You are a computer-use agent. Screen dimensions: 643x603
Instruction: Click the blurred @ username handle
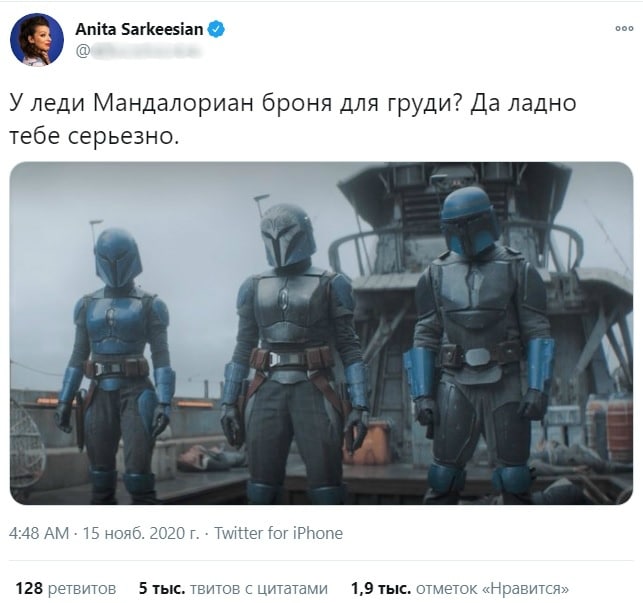(139, 51)
